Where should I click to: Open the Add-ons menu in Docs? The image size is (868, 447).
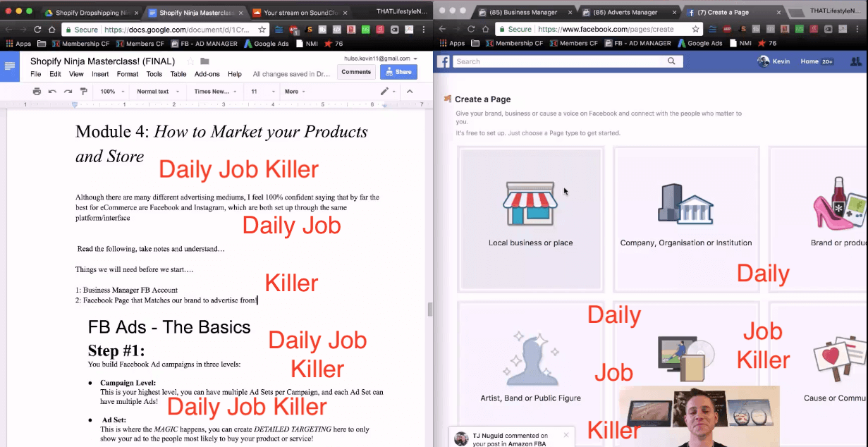click(207, 74)
